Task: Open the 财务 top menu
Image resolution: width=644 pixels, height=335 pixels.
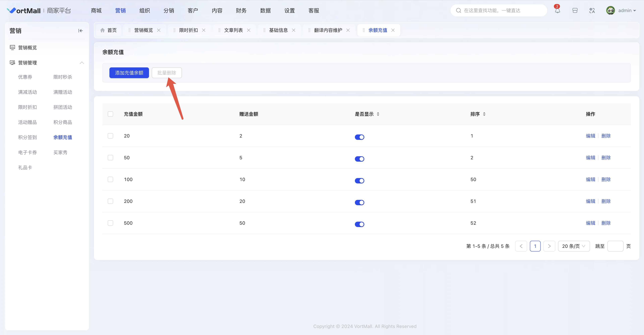Action: click(x=241, y=11)
